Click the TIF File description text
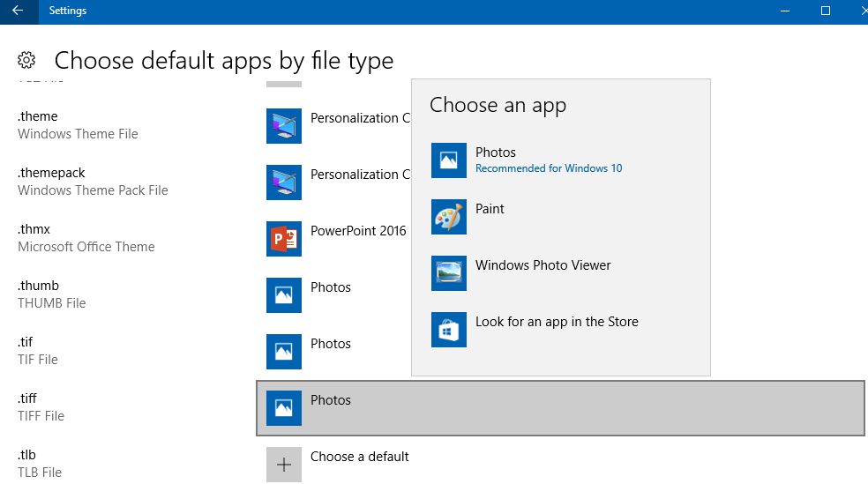 pos(38,360)
